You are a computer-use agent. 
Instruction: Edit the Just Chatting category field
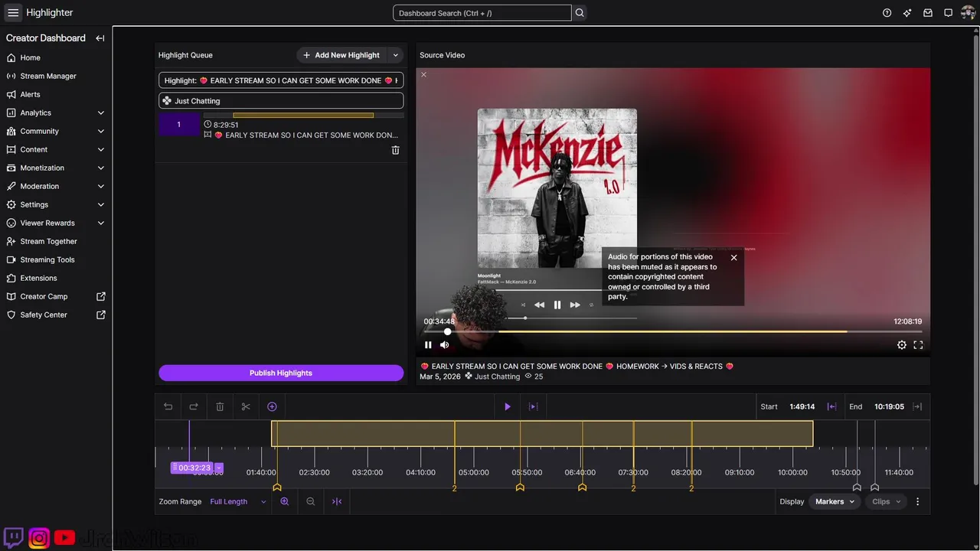281,101
